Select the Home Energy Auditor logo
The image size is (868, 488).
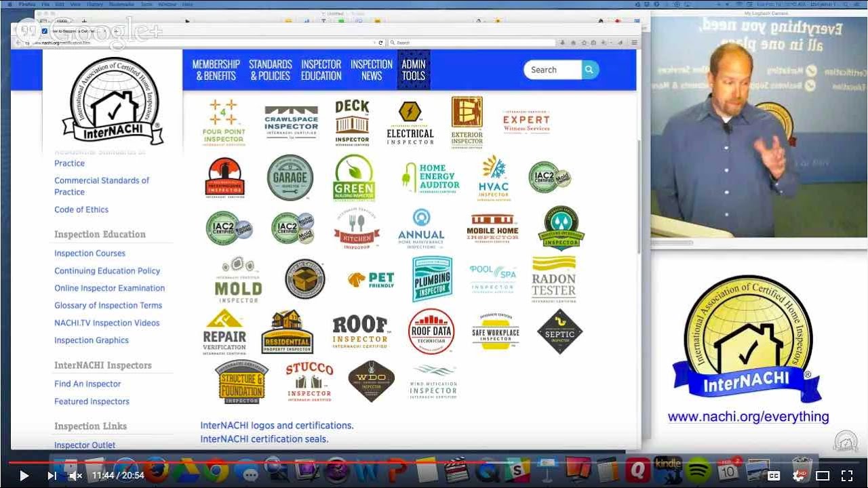430,178
